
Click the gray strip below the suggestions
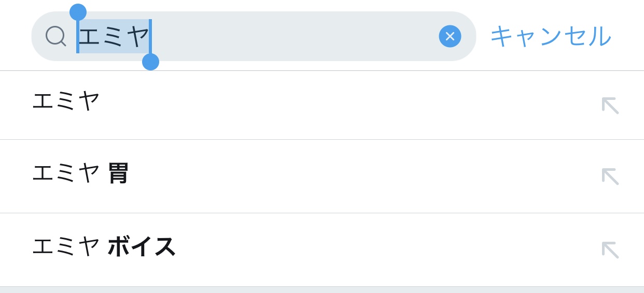coord(321,290)
